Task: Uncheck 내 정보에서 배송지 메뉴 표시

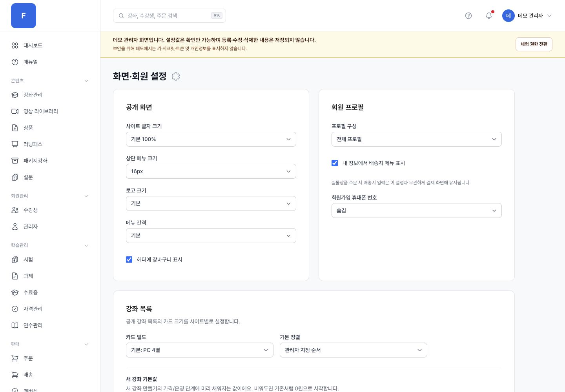Action: point(335,163)
